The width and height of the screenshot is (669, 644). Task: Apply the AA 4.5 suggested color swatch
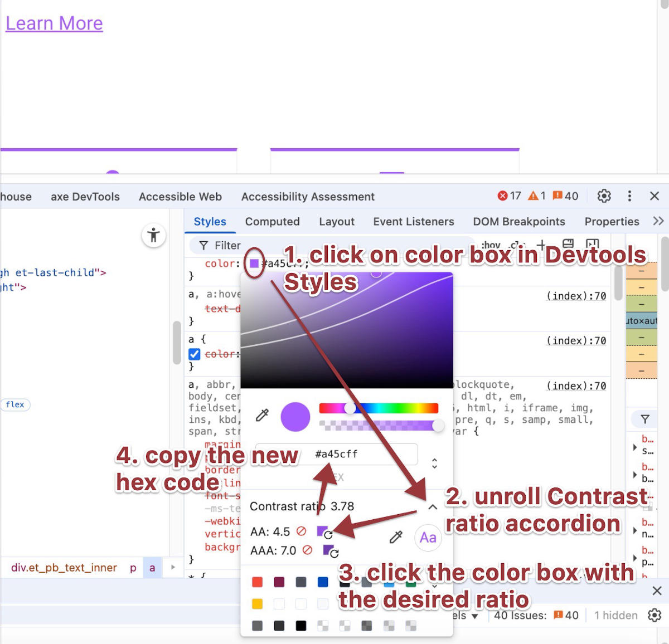(324, 532)
